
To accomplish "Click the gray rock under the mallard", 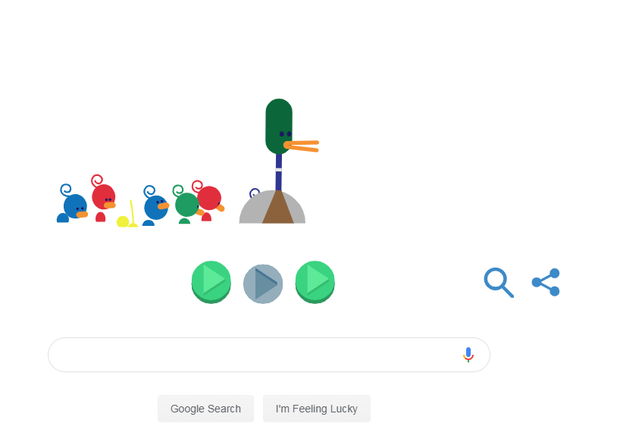I will [272, 207].
